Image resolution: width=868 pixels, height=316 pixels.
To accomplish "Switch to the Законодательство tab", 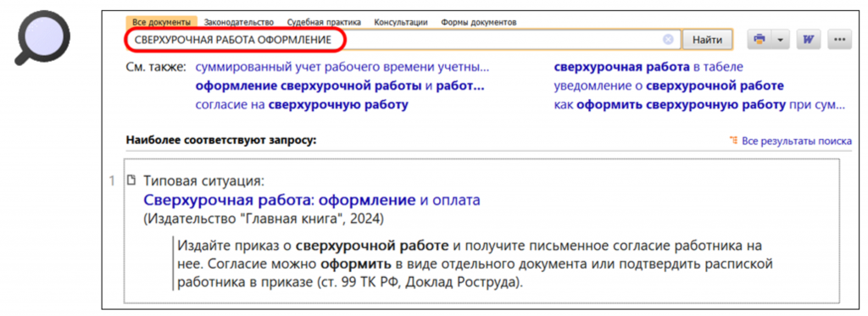I will coord(239,22).
